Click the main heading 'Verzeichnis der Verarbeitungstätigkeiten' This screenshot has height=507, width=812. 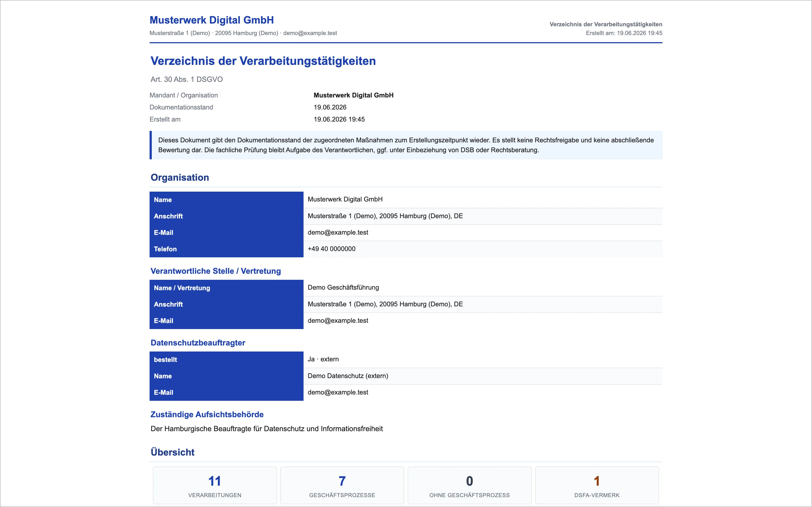pyautogui.click(x=263, y=61)
